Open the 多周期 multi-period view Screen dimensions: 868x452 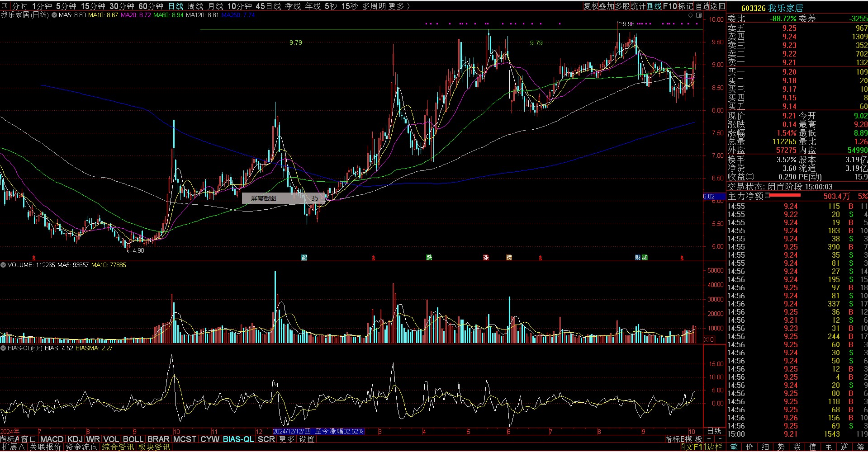(374, 6)
